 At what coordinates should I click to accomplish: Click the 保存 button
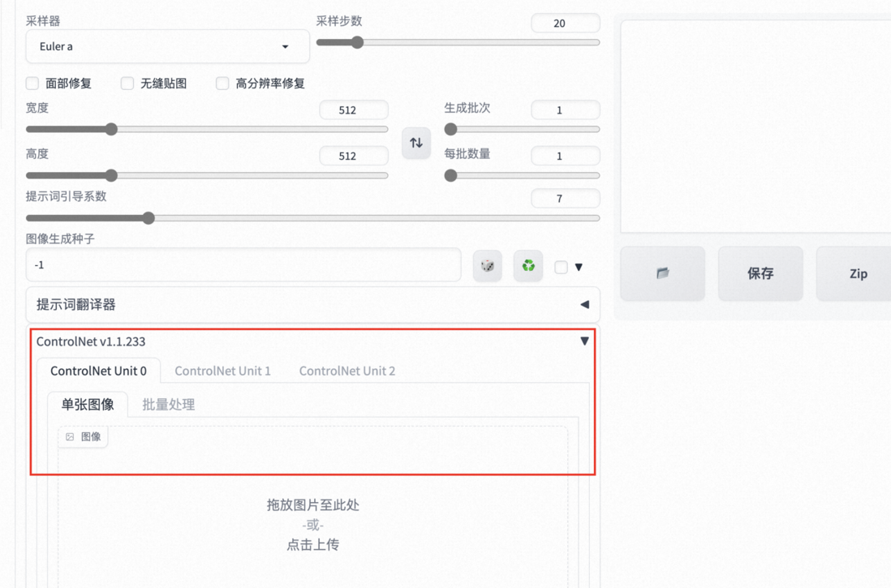760,273
